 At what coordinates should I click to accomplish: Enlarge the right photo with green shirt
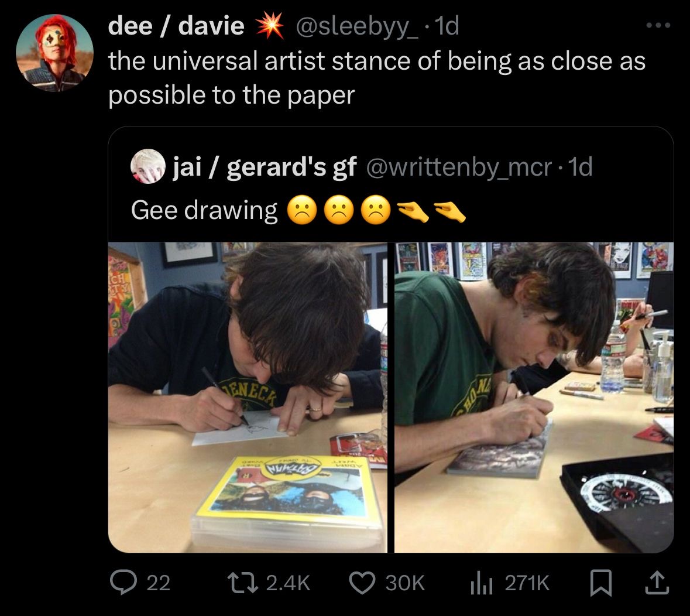[534, 397]
